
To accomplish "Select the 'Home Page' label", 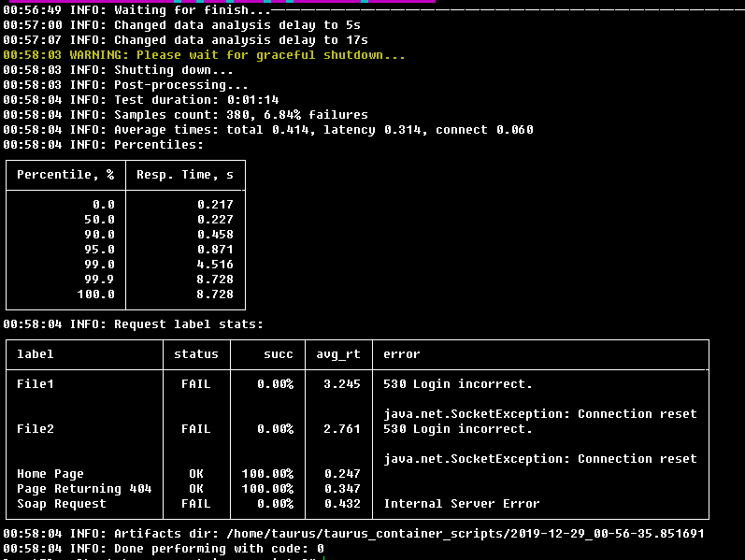I will pyautogui.click(x=50, y=474).
